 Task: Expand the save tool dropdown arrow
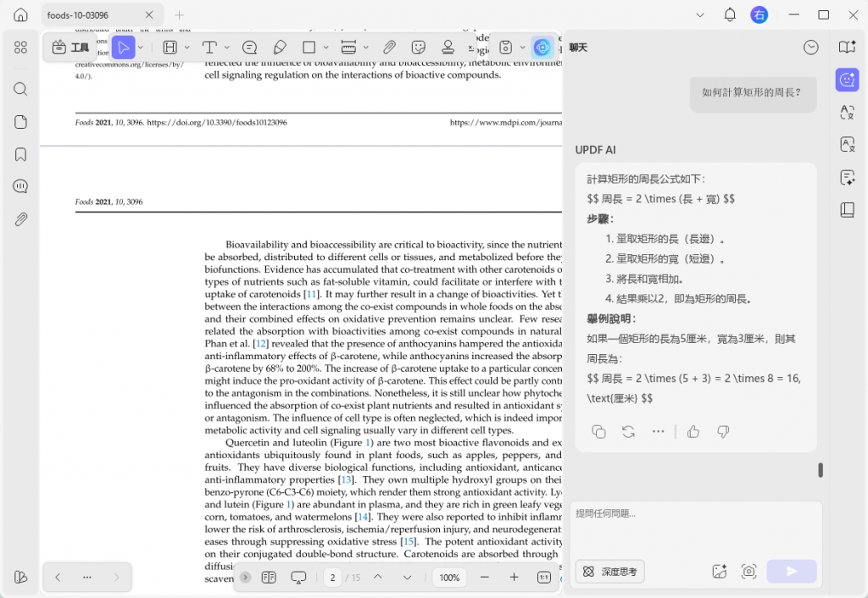tap(522, 47)
